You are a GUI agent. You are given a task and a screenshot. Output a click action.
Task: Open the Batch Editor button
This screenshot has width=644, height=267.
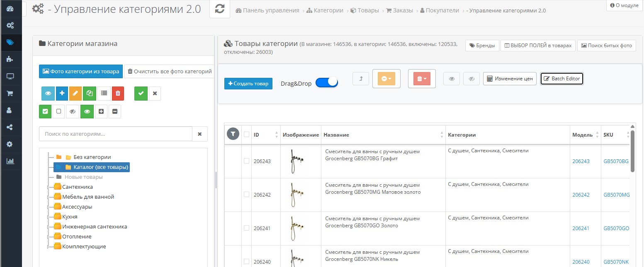point(562,79)
